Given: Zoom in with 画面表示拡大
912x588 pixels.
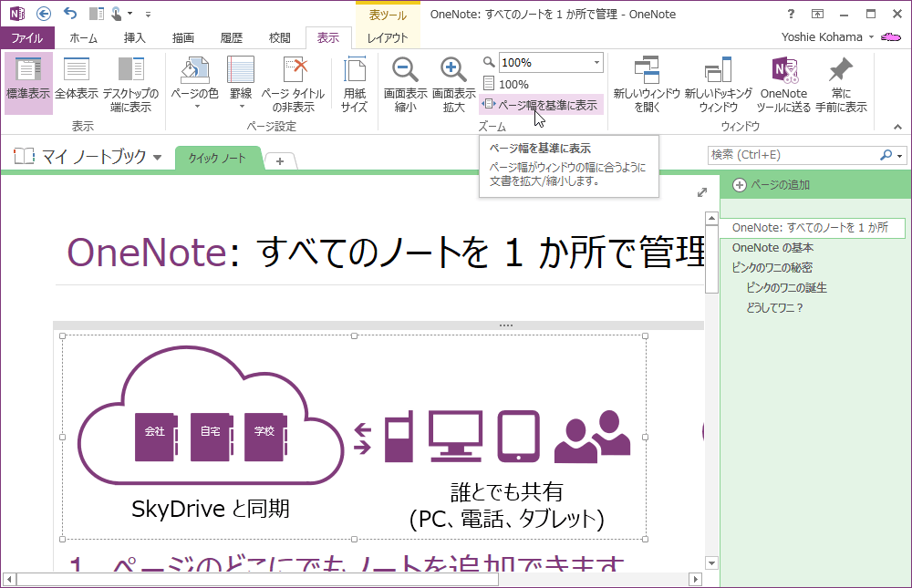Looking at the screenshot, I should 453,83.
